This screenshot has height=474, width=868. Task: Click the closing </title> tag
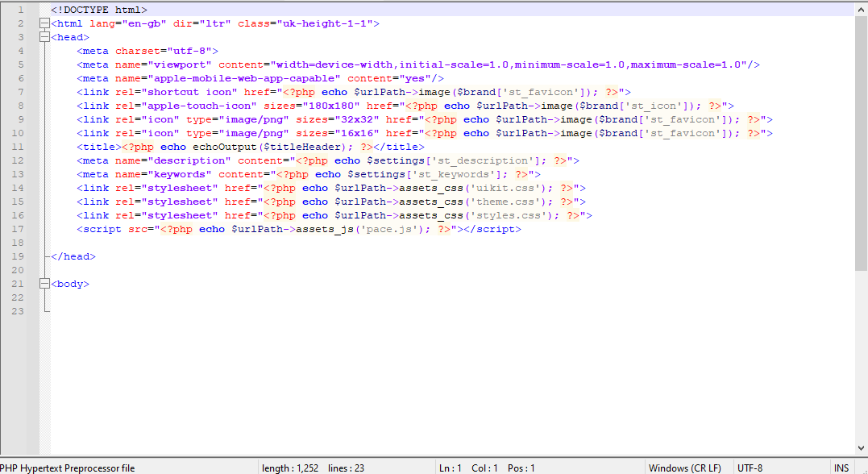pos(399,147)
